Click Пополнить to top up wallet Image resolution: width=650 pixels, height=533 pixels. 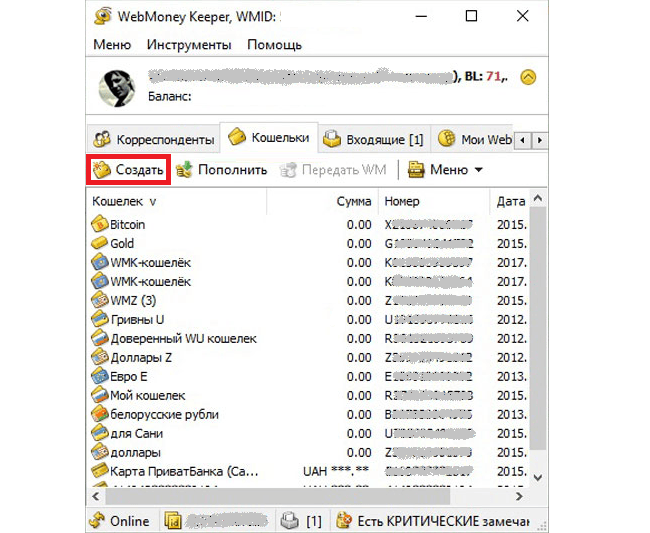[221, 170]
